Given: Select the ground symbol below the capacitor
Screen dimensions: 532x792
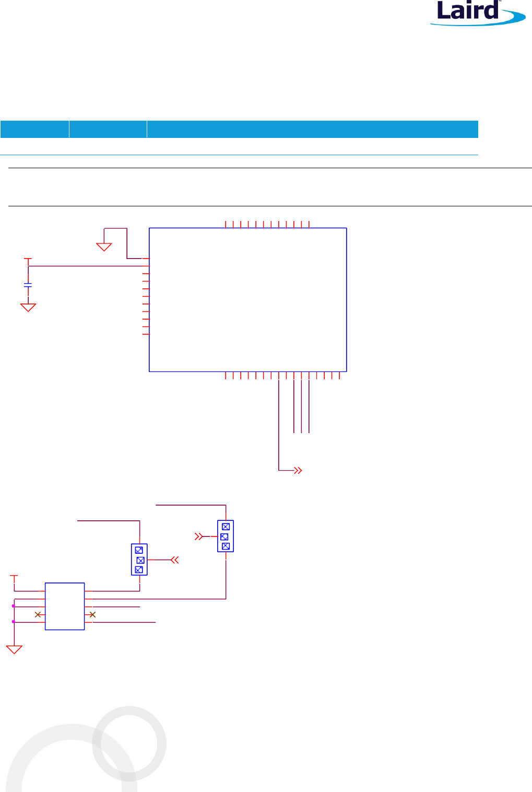Looking at the screenshot, I should [28, 307].
